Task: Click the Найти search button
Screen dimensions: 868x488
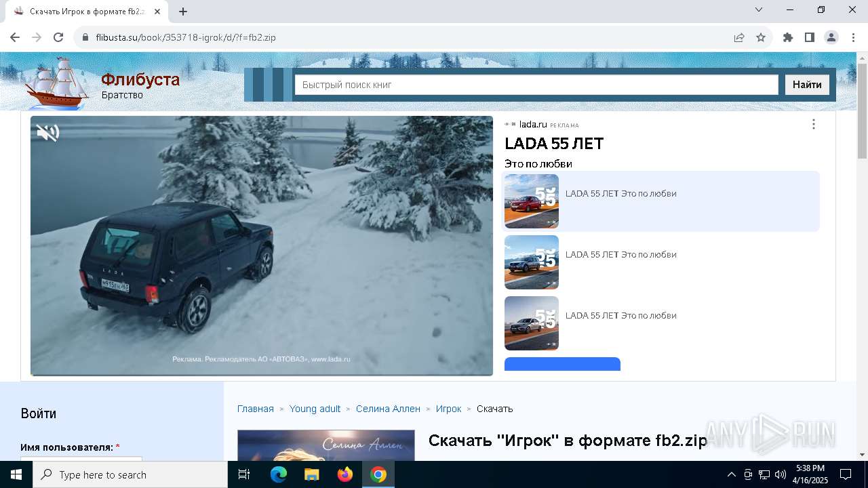Action: (x=807, y=85)
